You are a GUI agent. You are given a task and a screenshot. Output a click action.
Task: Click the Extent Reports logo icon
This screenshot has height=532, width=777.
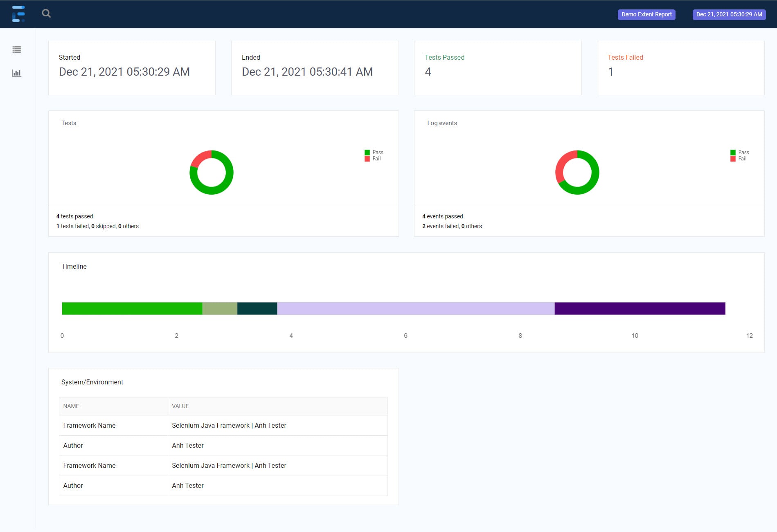[x=18, y=14]
